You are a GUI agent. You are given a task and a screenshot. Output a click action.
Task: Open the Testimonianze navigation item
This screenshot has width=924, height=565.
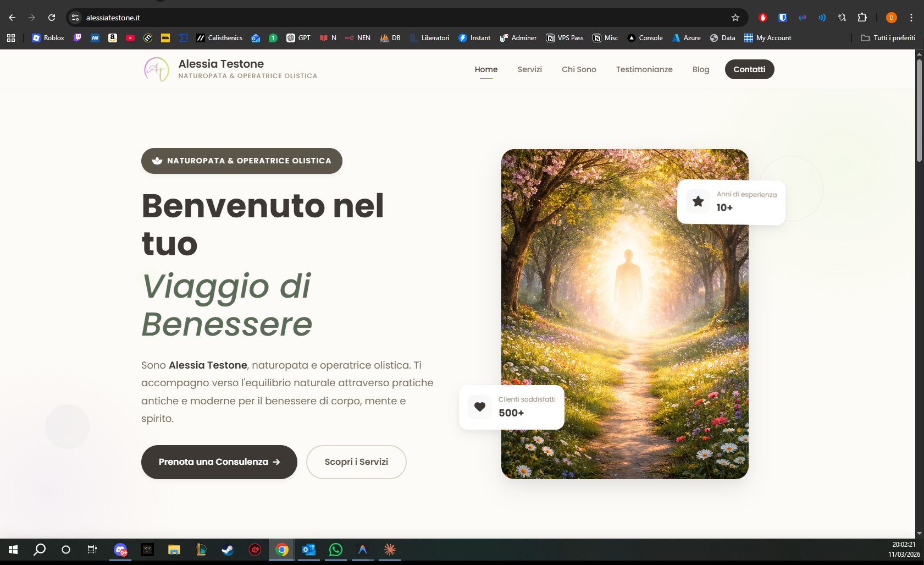click(644, 69)
